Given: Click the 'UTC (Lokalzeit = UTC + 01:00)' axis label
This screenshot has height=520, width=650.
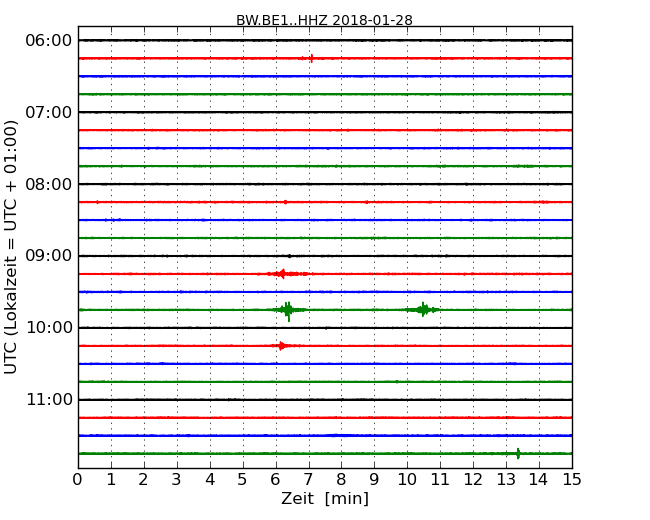Looking at the screenshot, I should [11, 247].
